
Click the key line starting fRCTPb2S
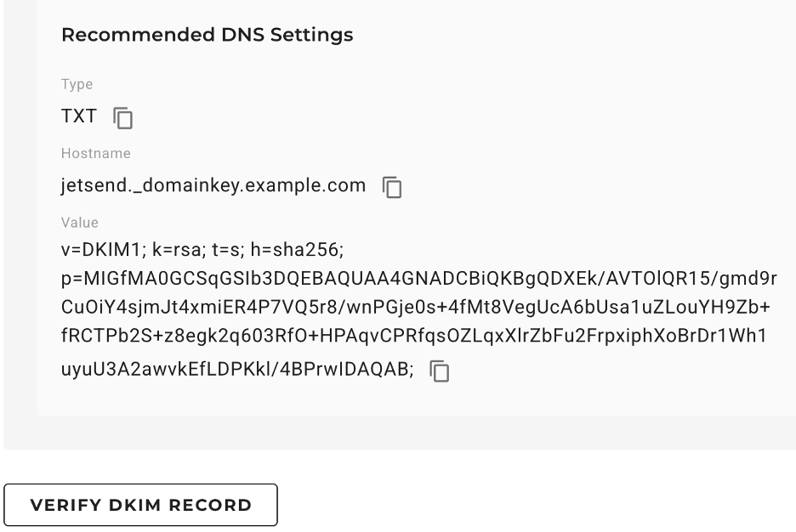point(414,336)
